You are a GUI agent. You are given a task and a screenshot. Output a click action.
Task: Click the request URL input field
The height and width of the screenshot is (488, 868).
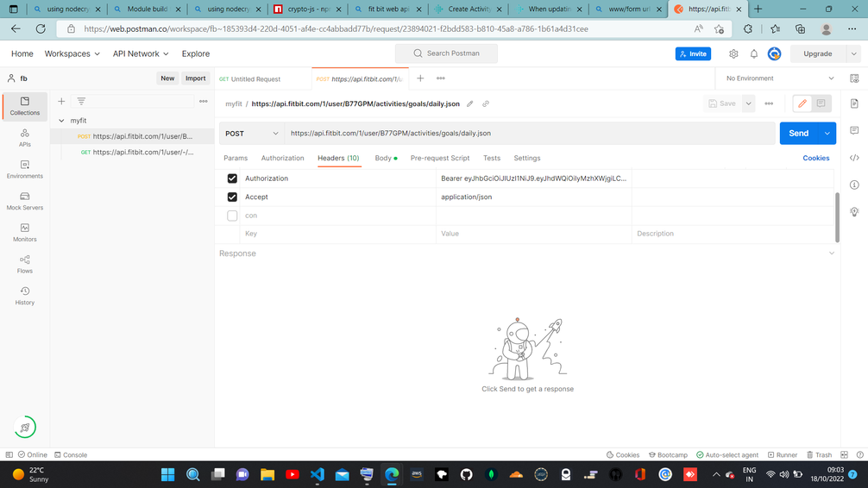(528, 134)
